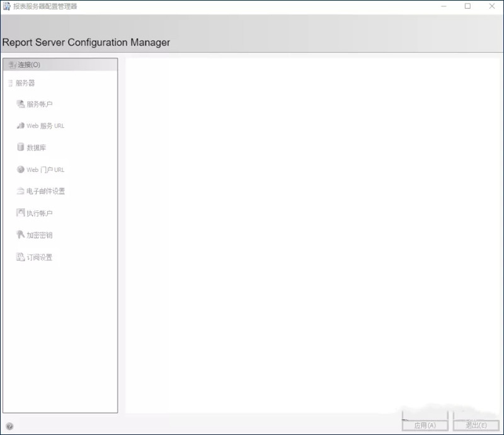
Task: Click the server icon next to 服务器
Action: pos(10,83)
